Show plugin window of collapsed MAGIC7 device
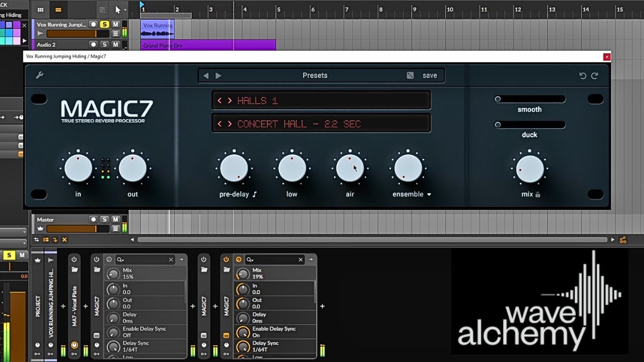The width and height of the screenshot is (644, 362). (x=204, y=335)
